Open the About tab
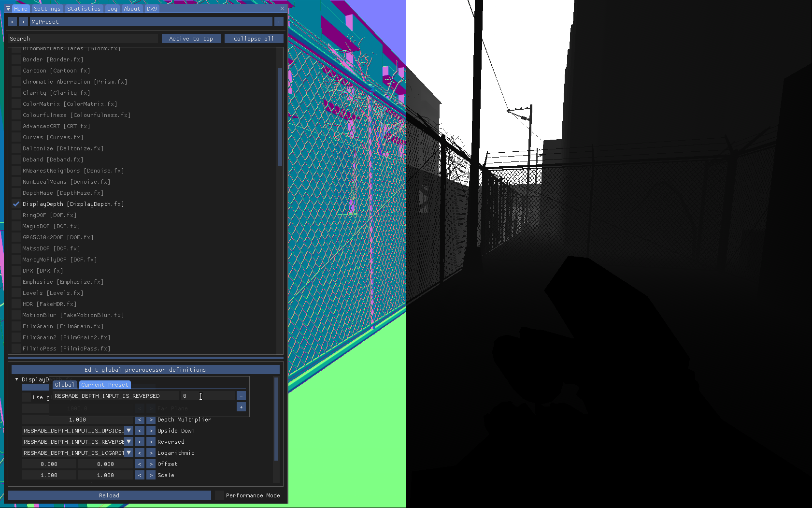812x508 pixels. 132,9
